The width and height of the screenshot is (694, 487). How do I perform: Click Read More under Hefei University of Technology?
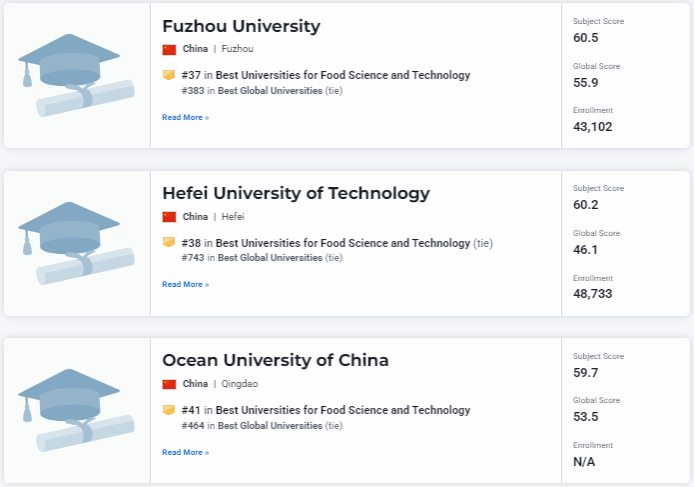pos(185,285)
